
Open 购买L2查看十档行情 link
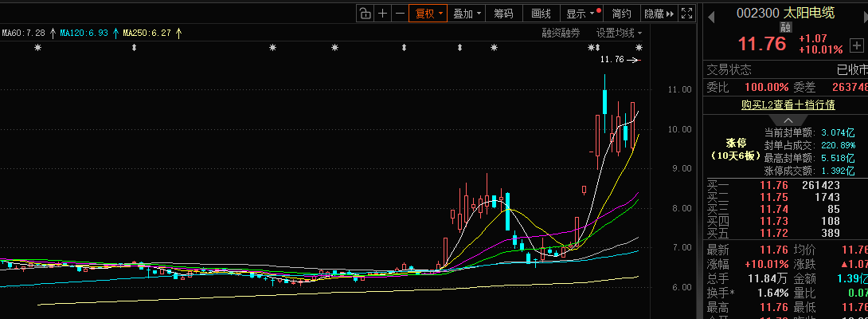click(788, 104)
